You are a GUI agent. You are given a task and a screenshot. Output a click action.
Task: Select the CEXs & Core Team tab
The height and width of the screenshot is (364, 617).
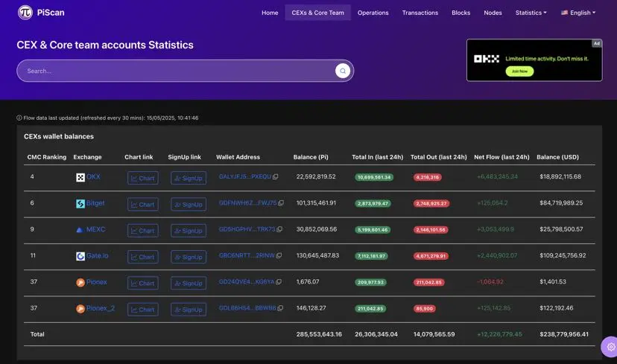318,13
